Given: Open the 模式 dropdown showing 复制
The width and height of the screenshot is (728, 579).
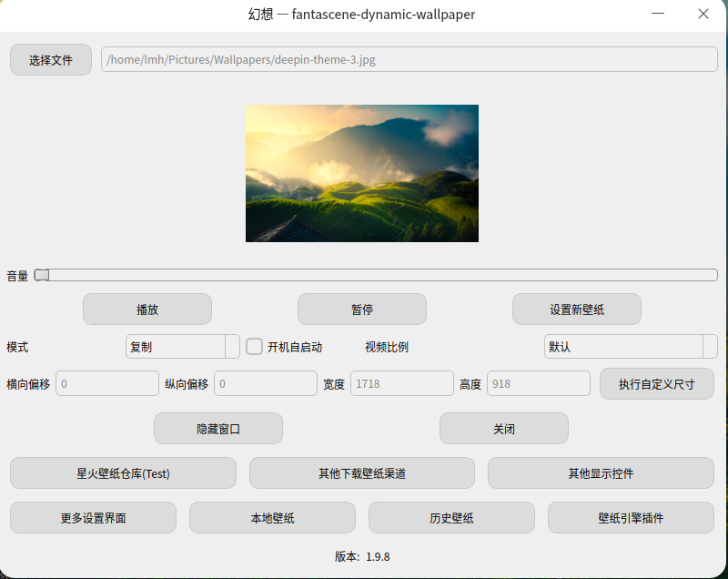Looking at the screenshot, I should tap(183, 346).
